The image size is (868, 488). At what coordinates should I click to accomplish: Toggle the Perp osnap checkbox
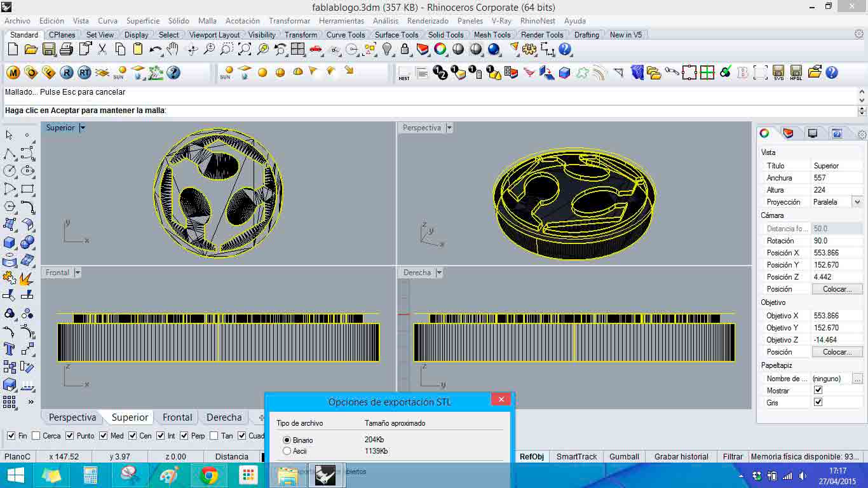pos(184,436)
